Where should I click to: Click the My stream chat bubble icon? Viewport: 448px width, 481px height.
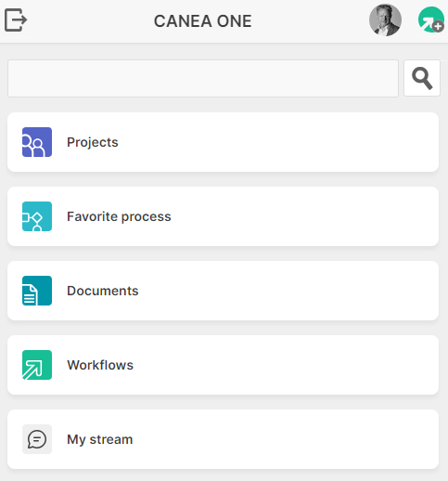[37, 439]
